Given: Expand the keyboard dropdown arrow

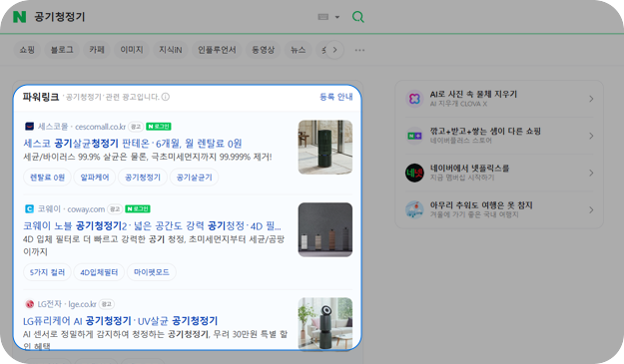Looking at the screenshot, I should pyautogui.click(x=337, y=17).
